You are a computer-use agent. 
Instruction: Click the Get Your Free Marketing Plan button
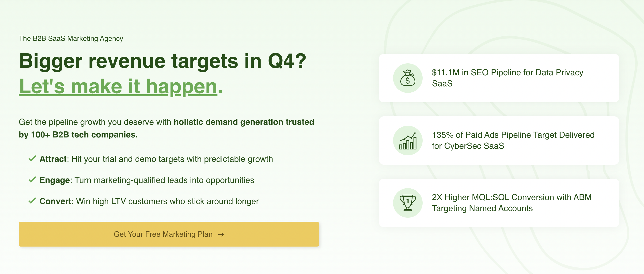tap(169, 234)
